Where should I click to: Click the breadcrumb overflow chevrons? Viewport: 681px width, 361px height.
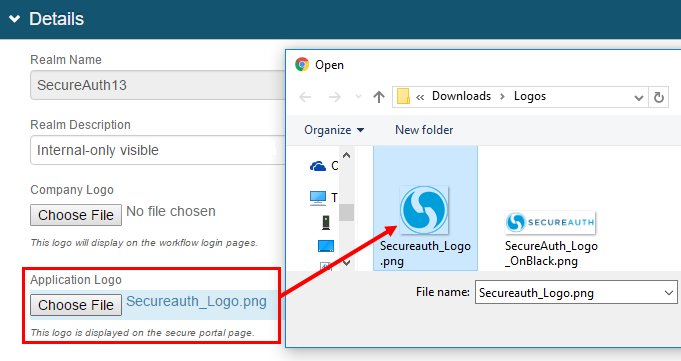point(420,97)
